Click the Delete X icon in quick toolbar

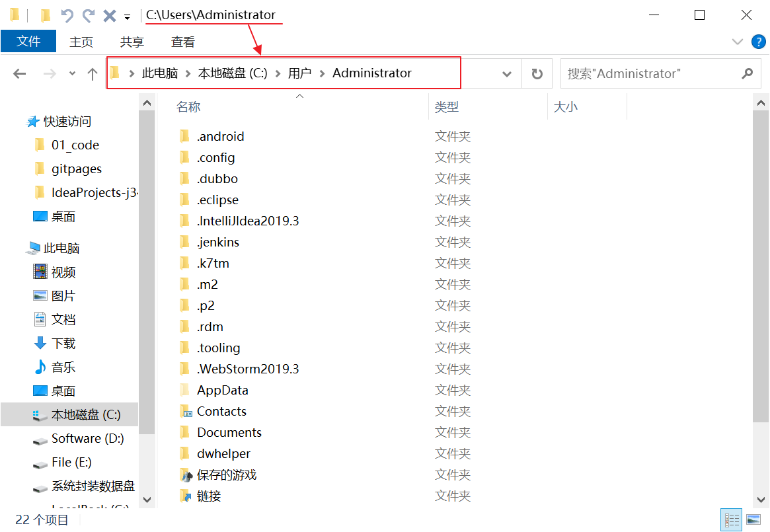pos(110,15)
